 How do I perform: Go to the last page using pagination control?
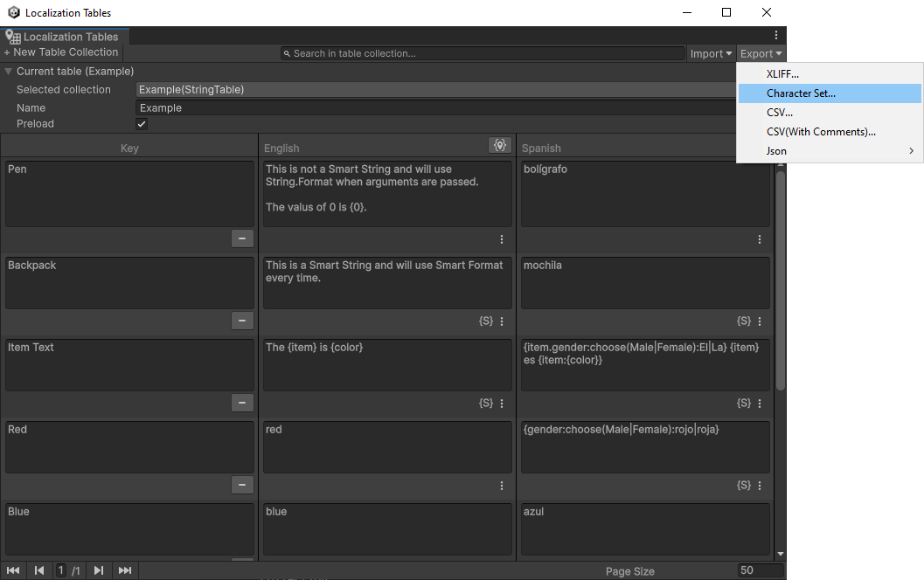coord(125,570)
